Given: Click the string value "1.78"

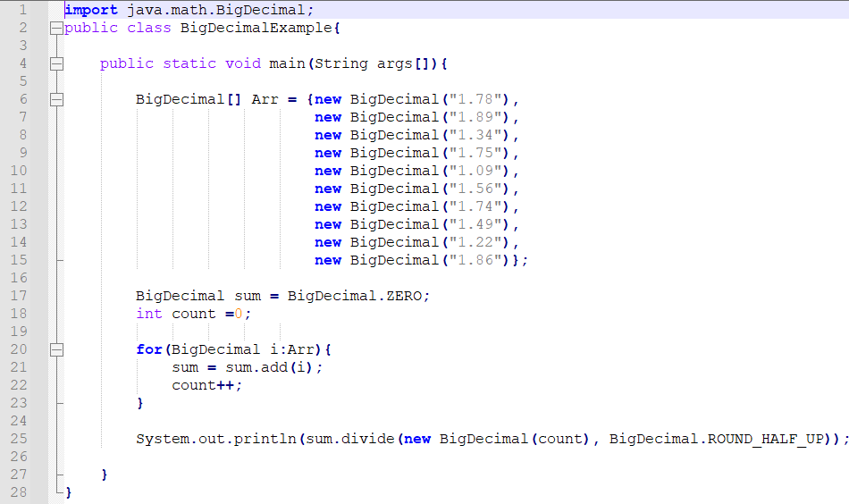Looking at the screenshot, I should [x=475, y=99].
